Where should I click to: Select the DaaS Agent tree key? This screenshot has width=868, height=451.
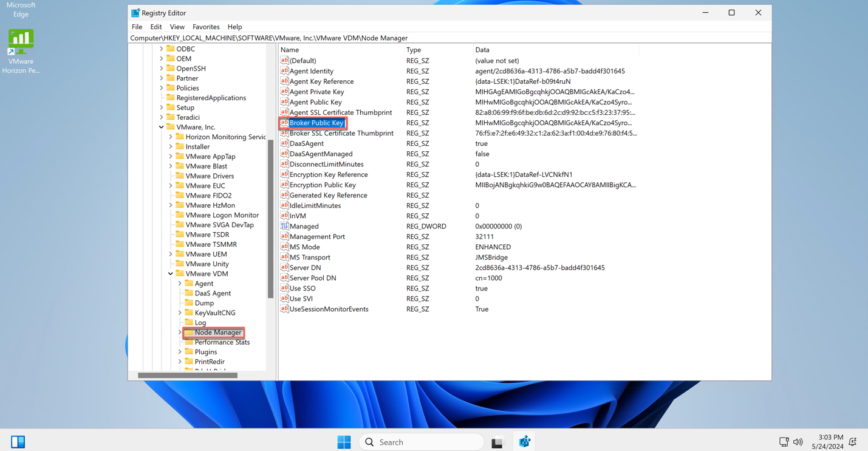213,294
